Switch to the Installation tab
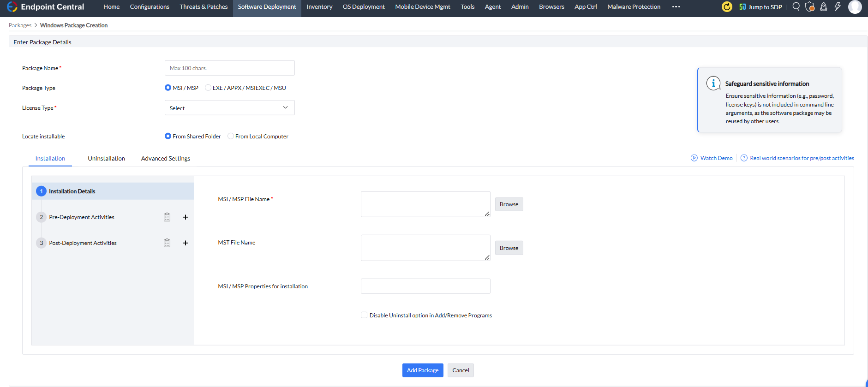868x387 pixels. coord(50,159)
